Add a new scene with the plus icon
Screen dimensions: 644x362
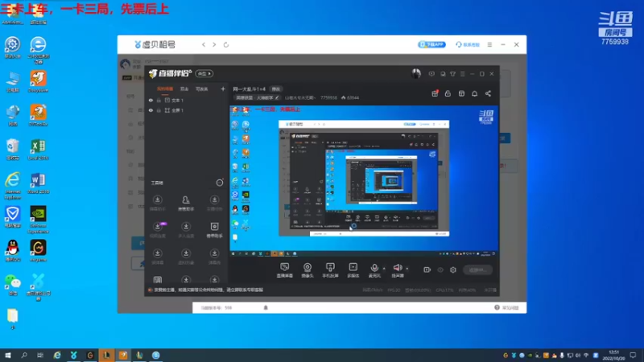pos(223,88)
